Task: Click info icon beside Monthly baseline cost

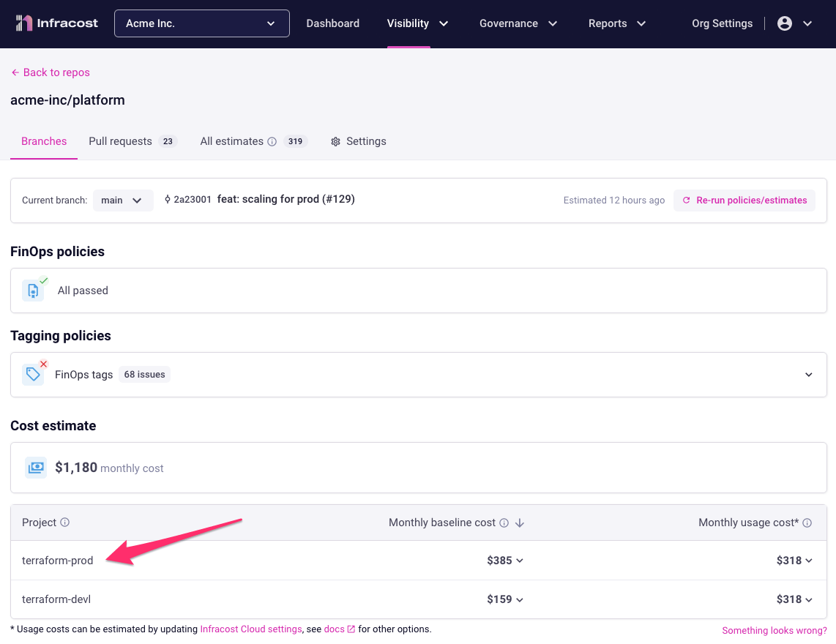Action: click(x=504, y=523)
